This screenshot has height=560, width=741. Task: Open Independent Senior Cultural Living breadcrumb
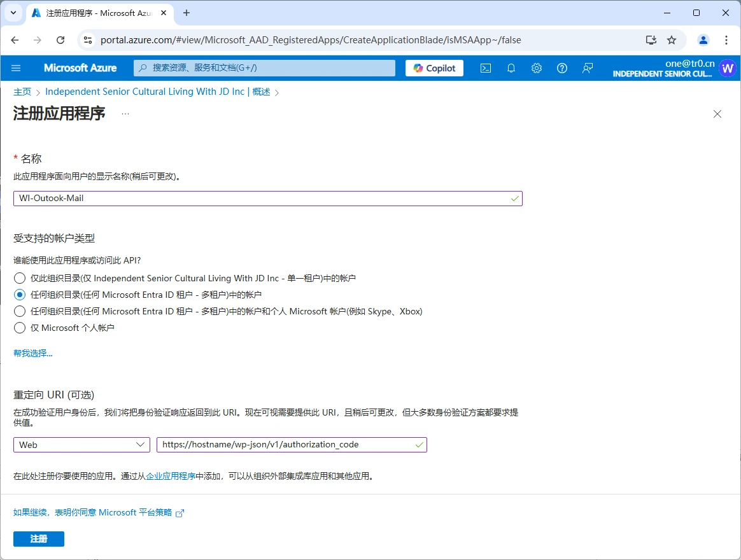tap(158, 92)
